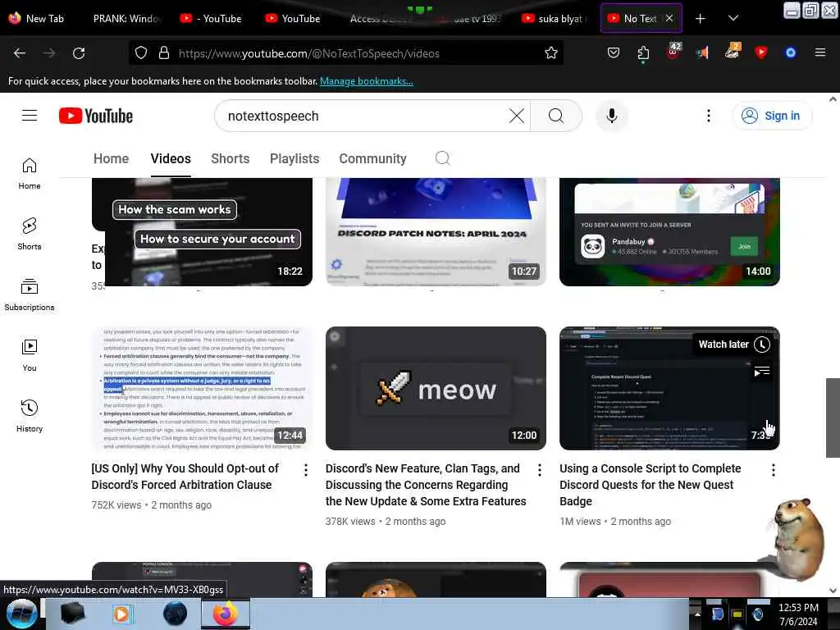
Task: Add console script video to queue
Action: point(761,372)
